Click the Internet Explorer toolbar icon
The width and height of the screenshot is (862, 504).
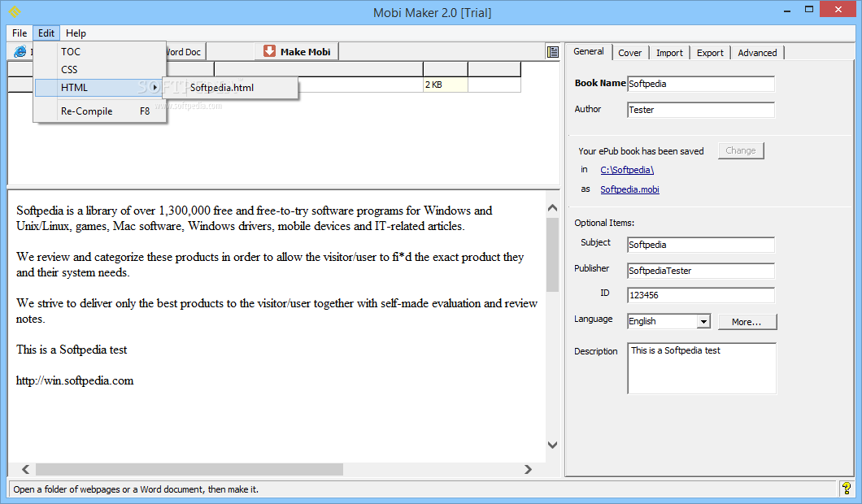point(20,52)
